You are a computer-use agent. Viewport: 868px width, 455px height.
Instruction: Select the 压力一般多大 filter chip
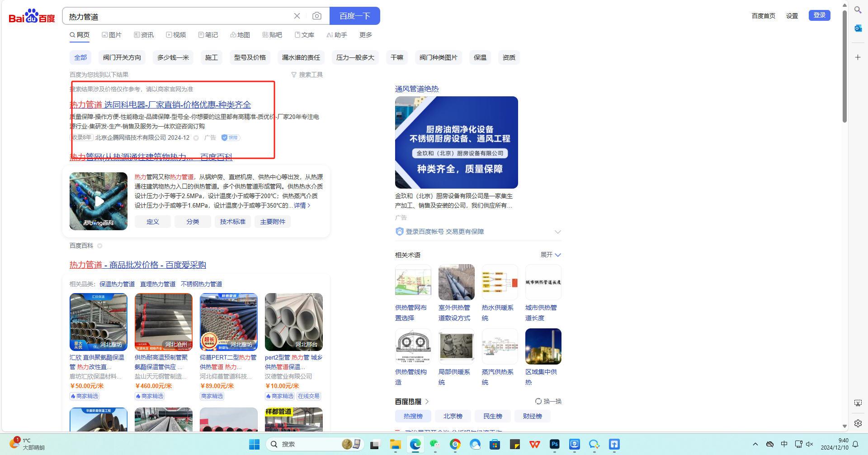(355, 57)
